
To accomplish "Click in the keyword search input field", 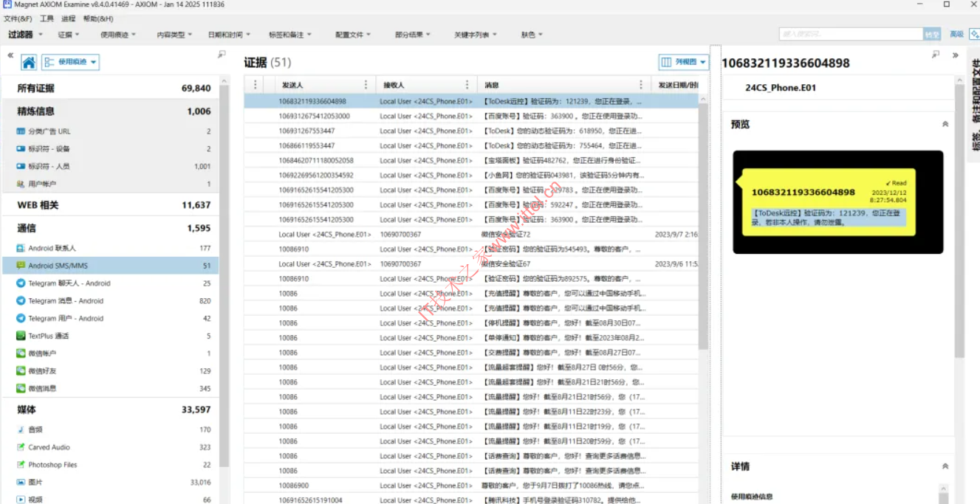I will click(849, 35).
